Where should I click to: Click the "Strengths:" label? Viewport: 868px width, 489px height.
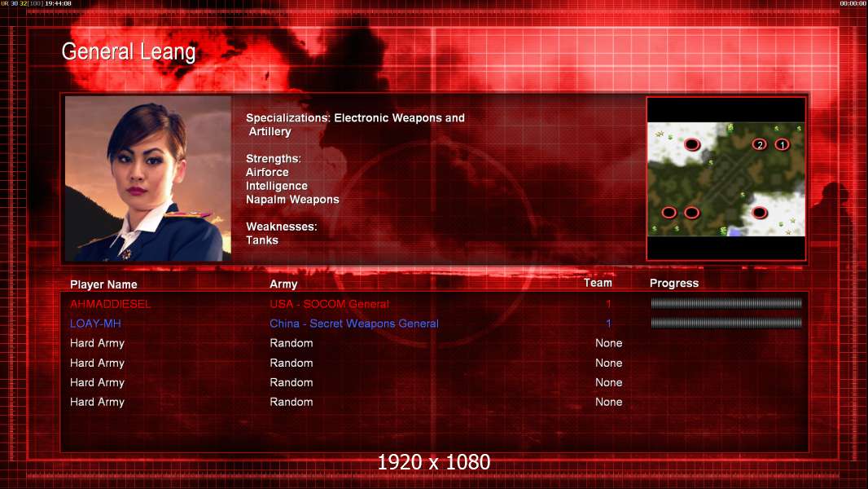pos(274,159)
